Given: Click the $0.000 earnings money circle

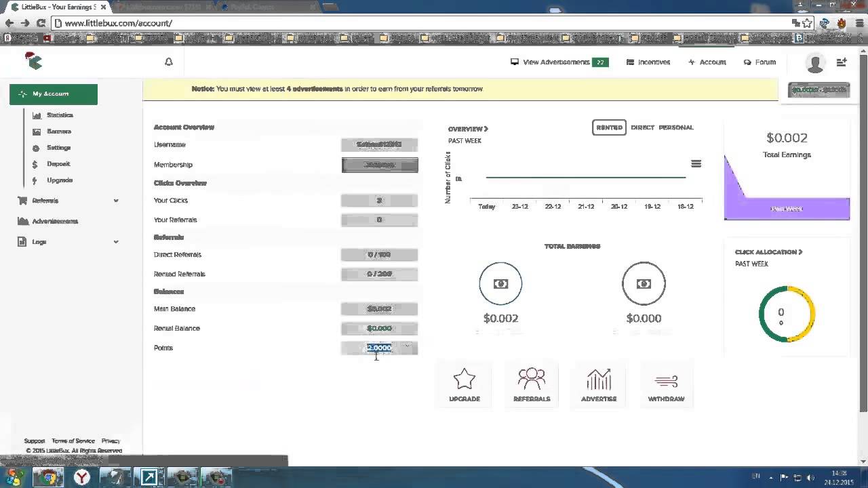Looking at the screenshot, I should click(x=644, y=283).
